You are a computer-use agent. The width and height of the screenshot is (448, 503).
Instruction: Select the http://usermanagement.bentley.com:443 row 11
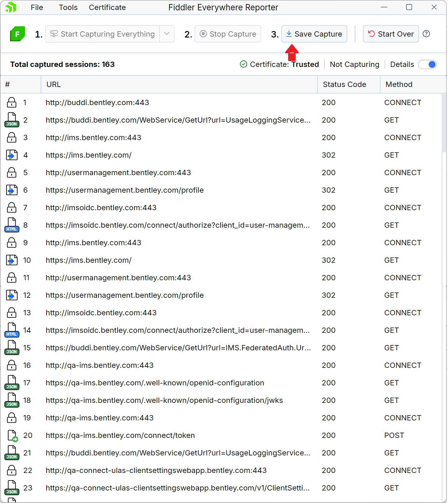pyautogui.click(x=221, y=277)
